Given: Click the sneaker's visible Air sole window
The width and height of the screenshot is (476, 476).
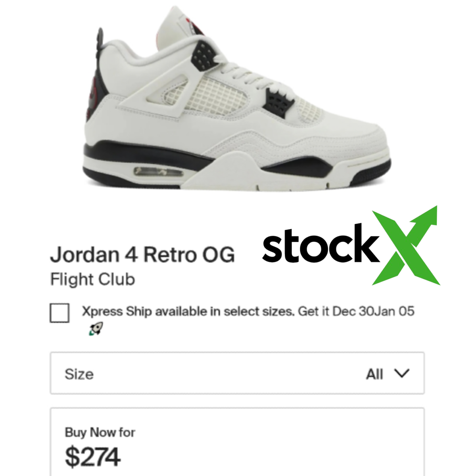Looking at the screenshot, I should [159, 172].
